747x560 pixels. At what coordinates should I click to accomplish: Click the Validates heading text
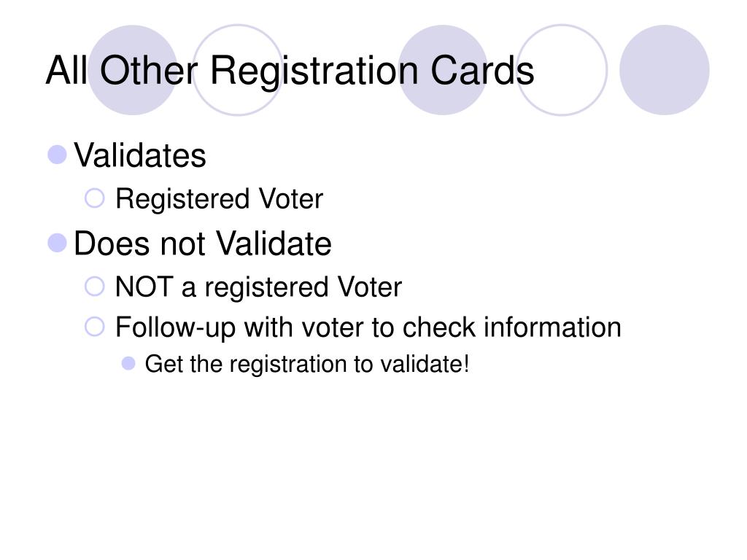coord(139,155)
